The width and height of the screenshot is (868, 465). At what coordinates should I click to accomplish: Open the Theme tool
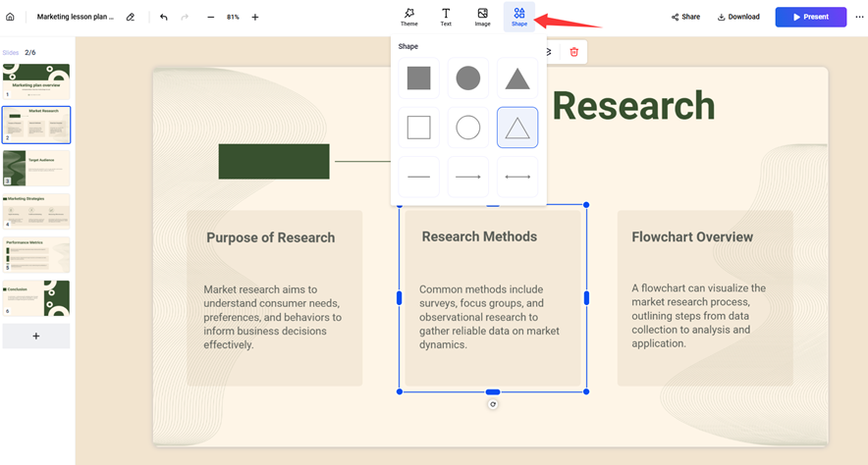click(409, 17)
